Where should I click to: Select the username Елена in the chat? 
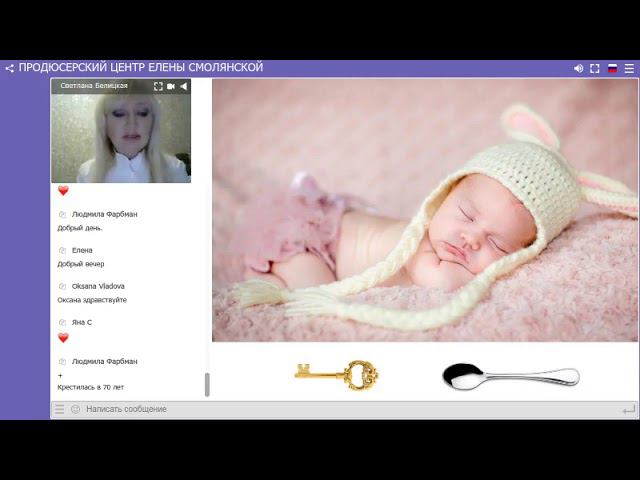tap(82, 250)
